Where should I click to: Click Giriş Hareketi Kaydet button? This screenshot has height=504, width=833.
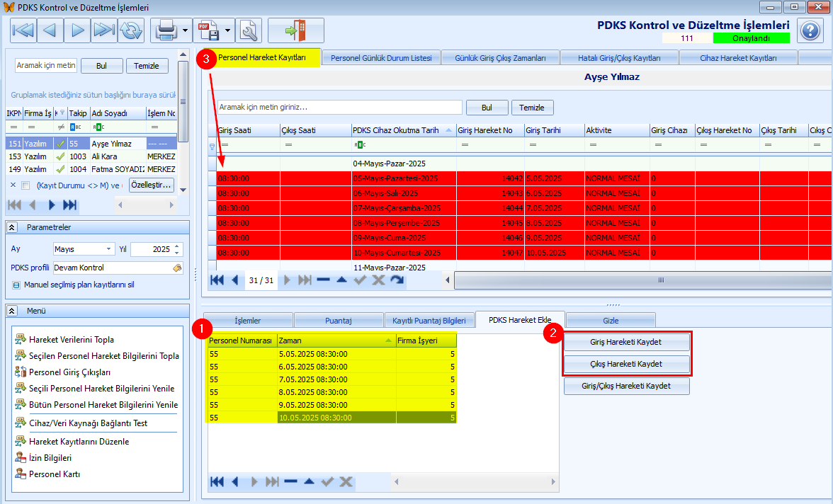click(626, 342)
